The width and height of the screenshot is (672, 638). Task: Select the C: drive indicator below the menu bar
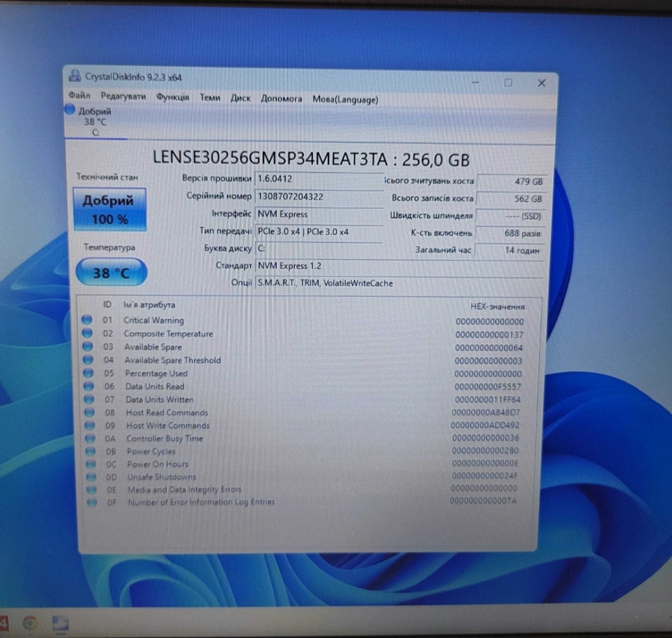95,122
